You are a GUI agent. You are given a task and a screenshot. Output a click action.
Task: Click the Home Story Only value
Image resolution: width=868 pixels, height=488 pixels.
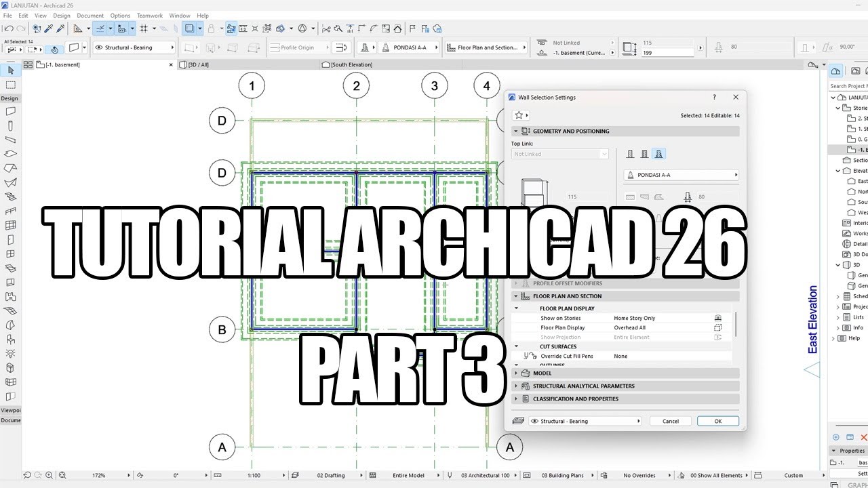635,318
